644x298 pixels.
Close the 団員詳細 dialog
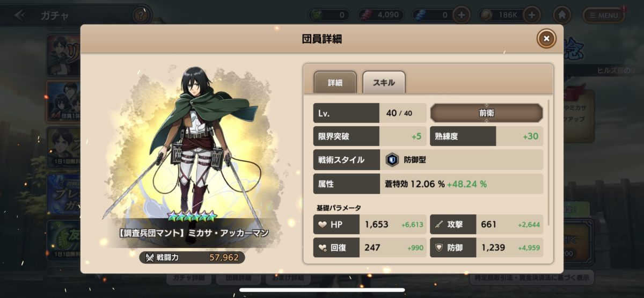click(546, 38)
